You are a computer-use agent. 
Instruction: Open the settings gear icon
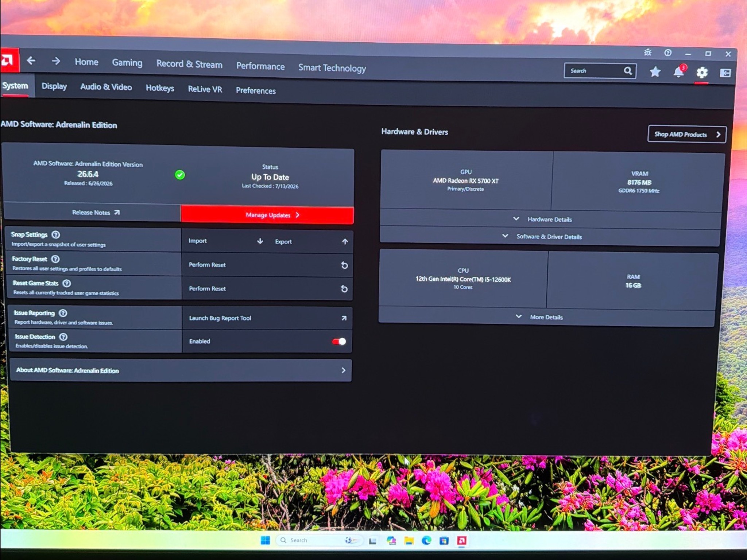coord(702,73)
